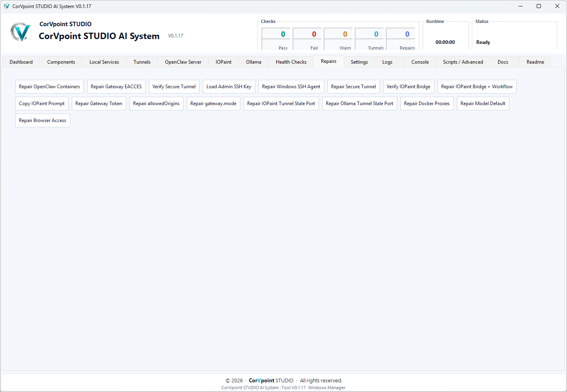Viewport: 567px width, 392px height.
Task: Run Repair gateway.mode
Action: point(213,104)
